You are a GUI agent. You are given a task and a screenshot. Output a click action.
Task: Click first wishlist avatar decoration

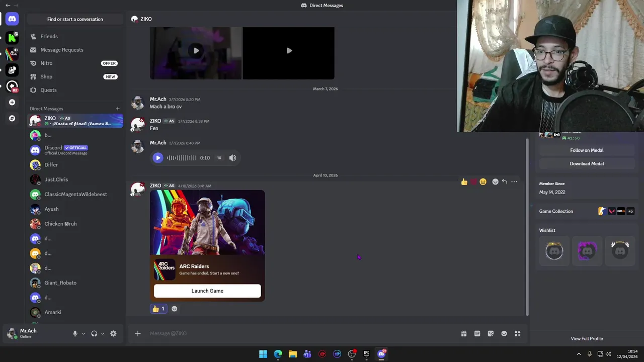click(x=554, y=250)
